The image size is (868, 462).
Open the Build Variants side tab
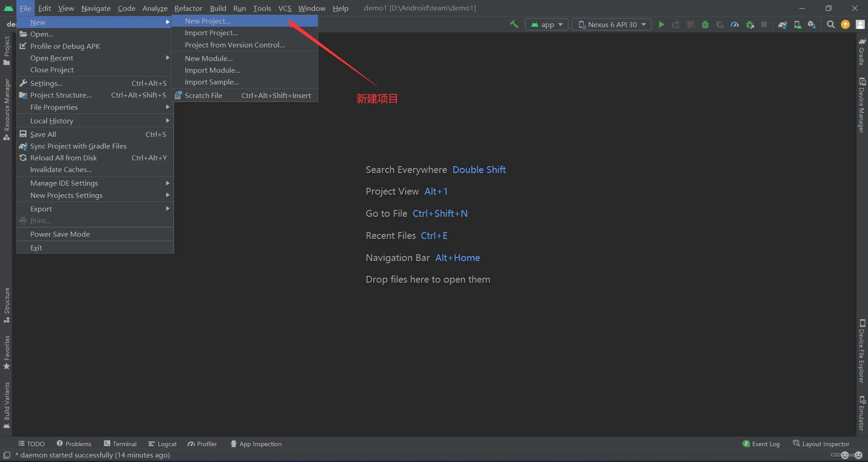pos(6,406)
